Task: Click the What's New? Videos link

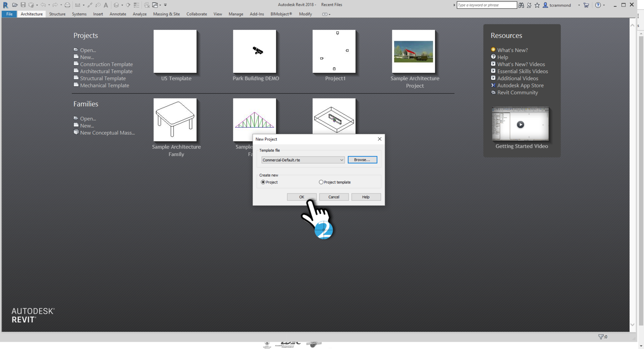Action: [521, 64]
